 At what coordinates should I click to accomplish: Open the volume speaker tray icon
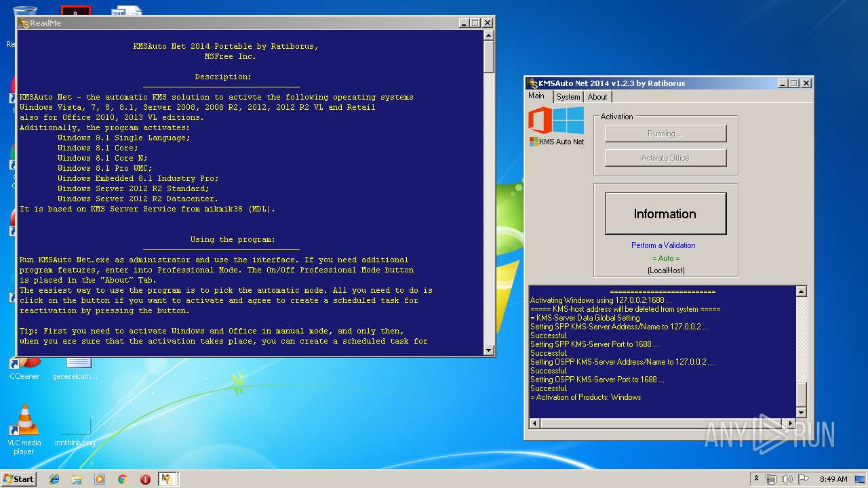pyautogui.click(x=787, y=479)
